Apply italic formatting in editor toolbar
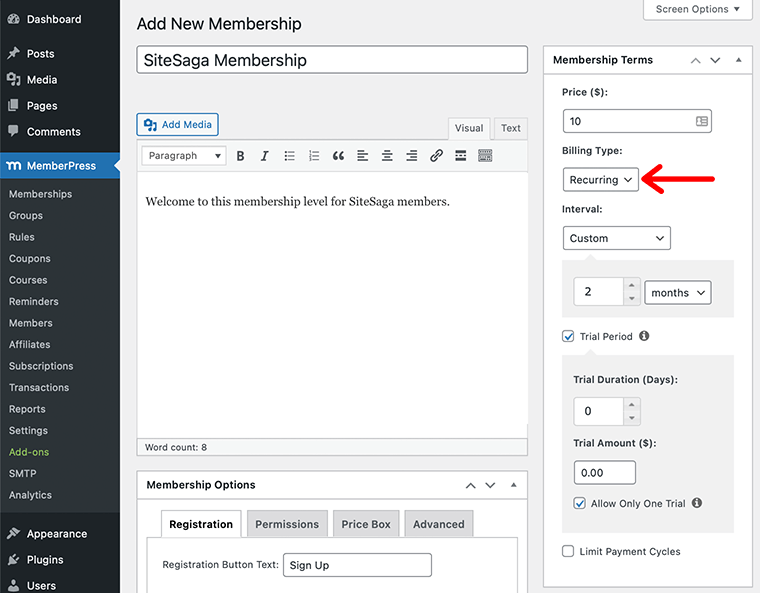This screenshot has height=593, width=760. (x=265, y=156)
